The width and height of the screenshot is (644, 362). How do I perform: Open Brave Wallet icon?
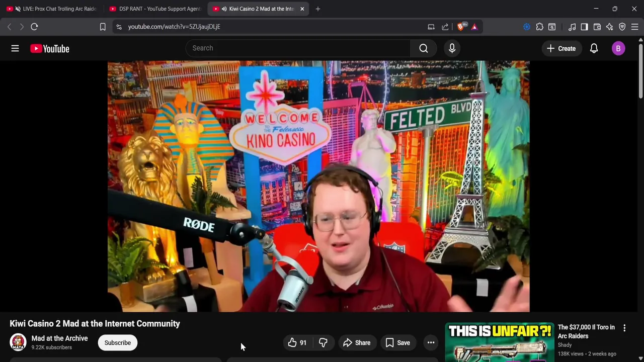click(x=597, y=27)
